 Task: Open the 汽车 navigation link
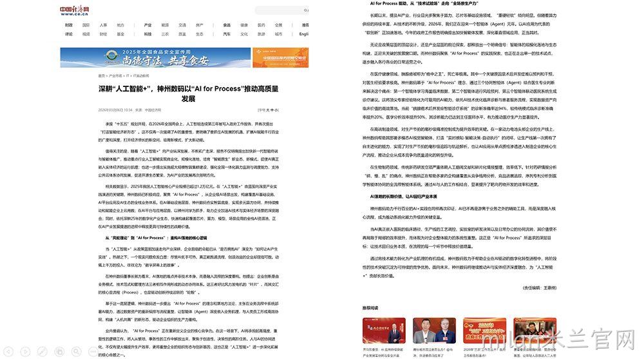pyautogui.click(x=227, y=34)
